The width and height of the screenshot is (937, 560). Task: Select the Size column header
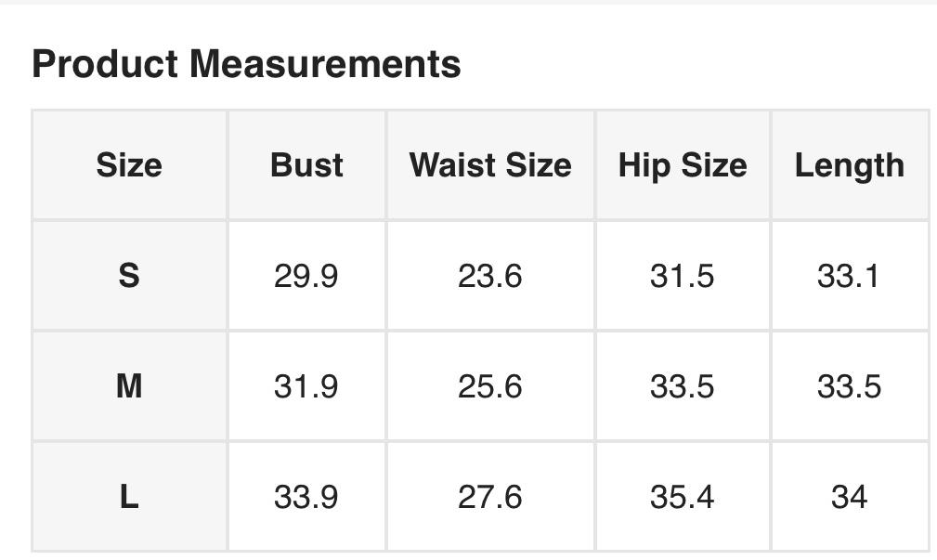[129, 165]
